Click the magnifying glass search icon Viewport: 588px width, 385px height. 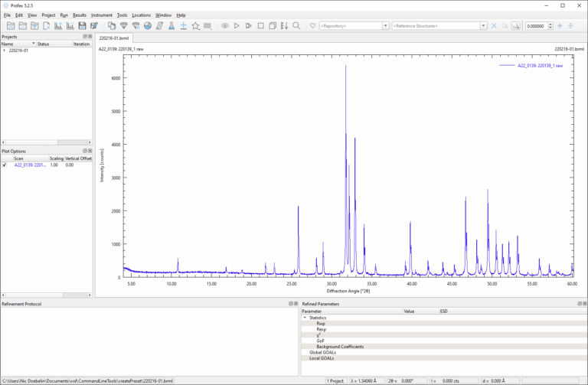pyautogui.click(x=296, y=26)
